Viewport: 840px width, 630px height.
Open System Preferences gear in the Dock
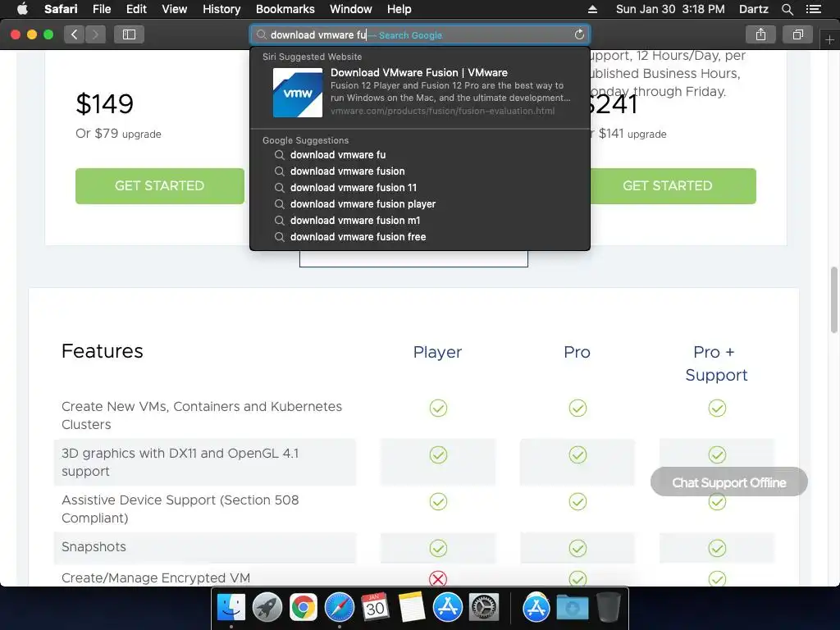pos(484,608)
